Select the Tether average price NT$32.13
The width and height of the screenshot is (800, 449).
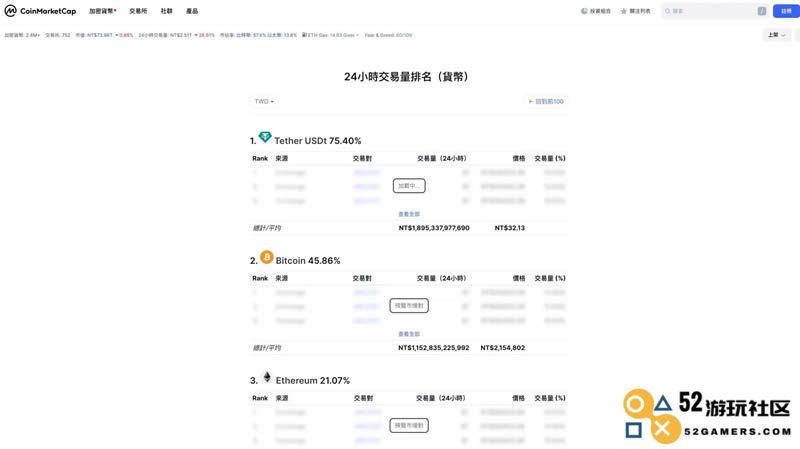(x=510, y=228)
